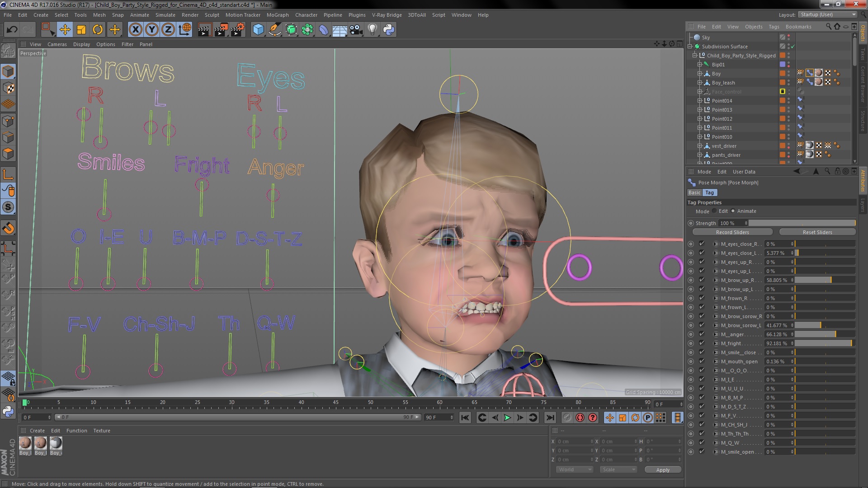Open Edit Render Settings icon
868x488 pixels.
[x=237, y=30]
